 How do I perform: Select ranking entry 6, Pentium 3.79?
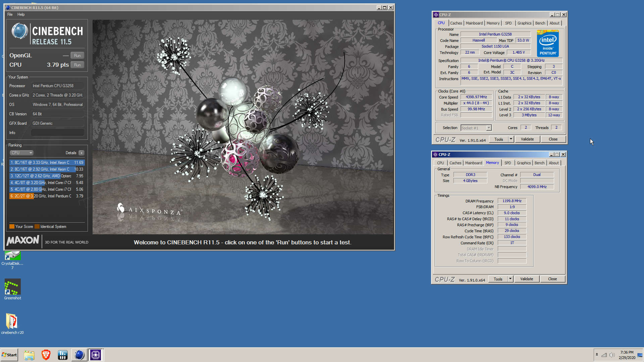tap(47, 196)
